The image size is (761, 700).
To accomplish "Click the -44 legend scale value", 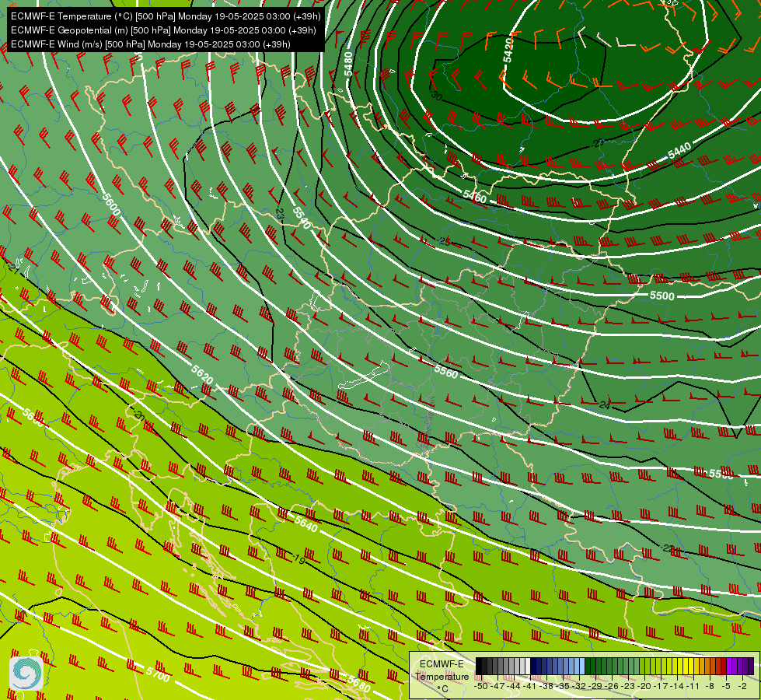I will [514, 686].
